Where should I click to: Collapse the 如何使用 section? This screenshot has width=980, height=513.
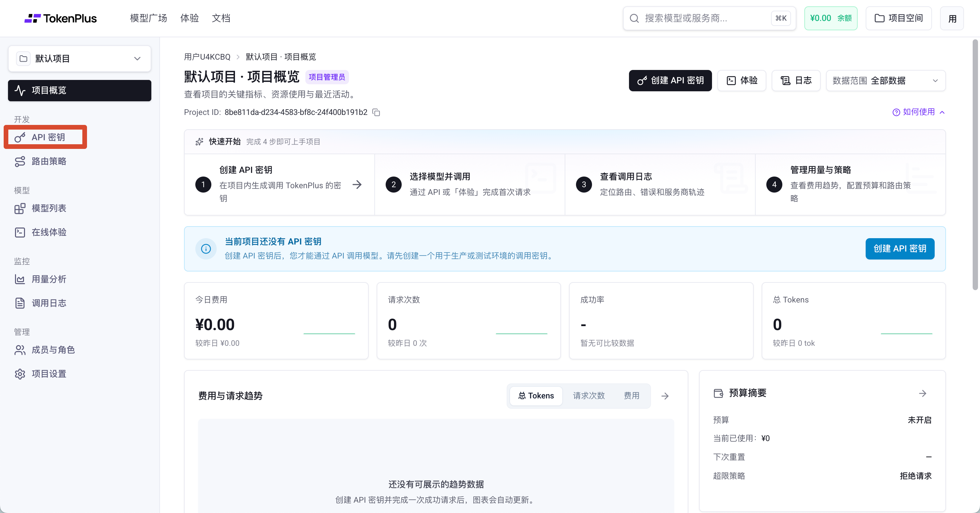pos(918,112)
